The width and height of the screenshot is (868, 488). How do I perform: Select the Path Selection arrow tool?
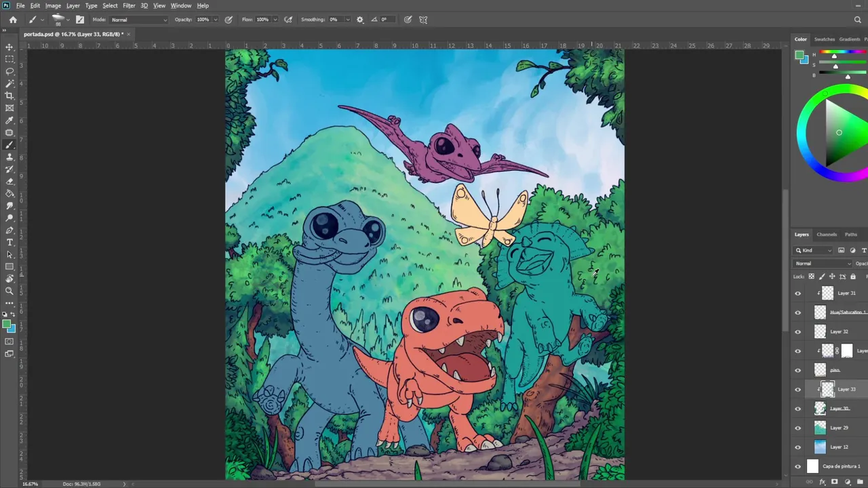[9, 255]
